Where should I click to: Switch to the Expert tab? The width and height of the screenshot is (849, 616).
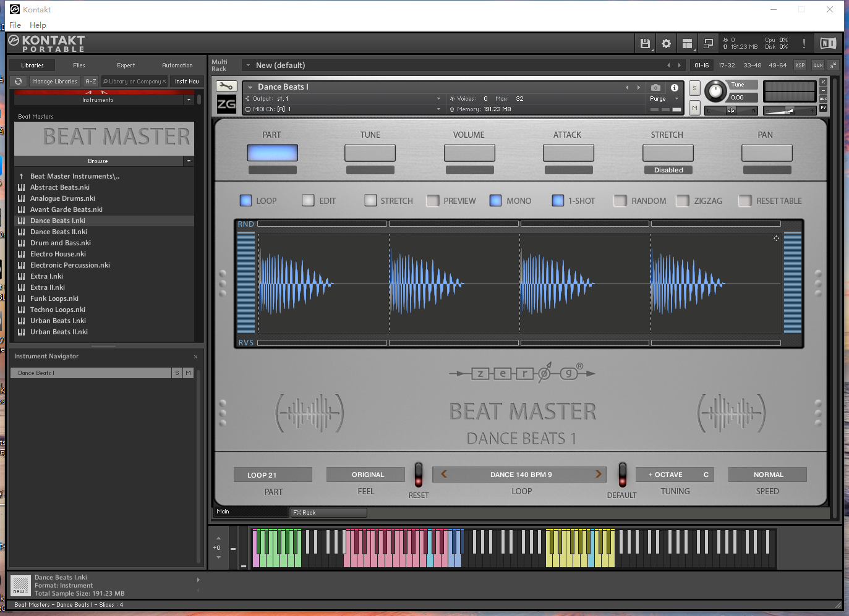pyautogui.click(x=126, y=65)
